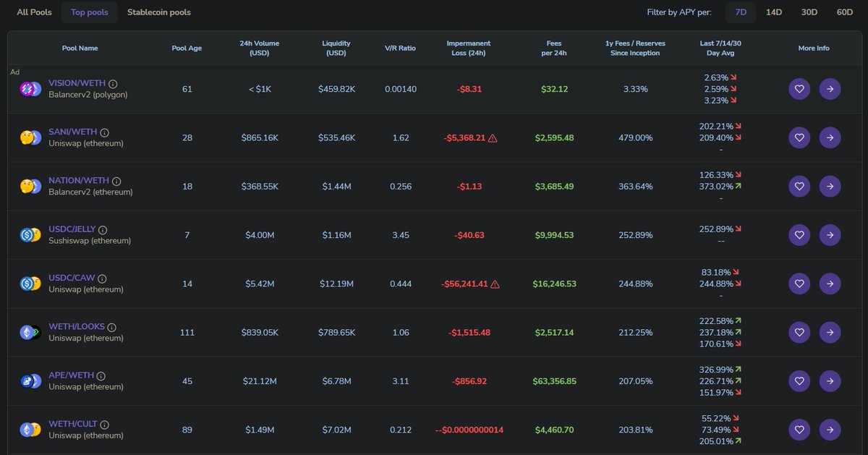
Task: Filter APY by 7D
Action: pos(741,12)
